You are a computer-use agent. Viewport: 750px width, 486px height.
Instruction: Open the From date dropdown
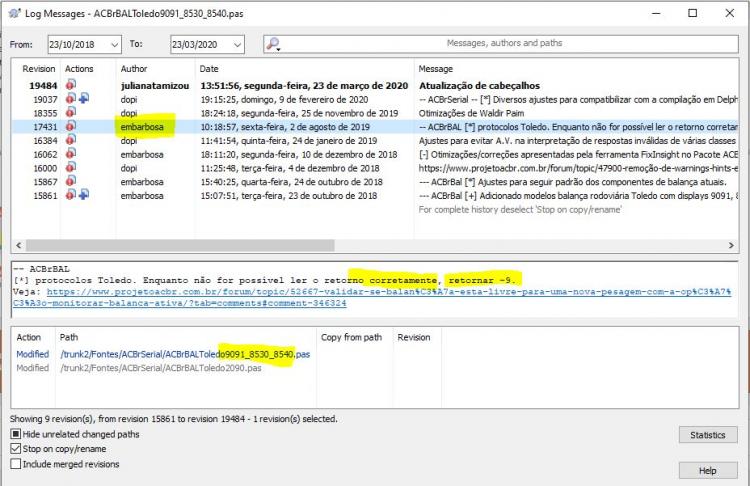pyautogui.click(x=114, y=44)
